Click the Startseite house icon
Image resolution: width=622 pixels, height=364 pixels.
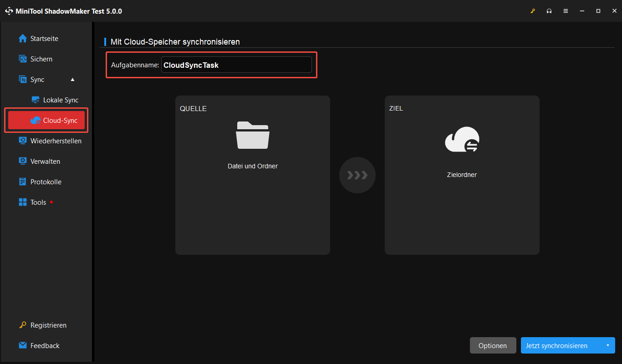click(23, 39)
